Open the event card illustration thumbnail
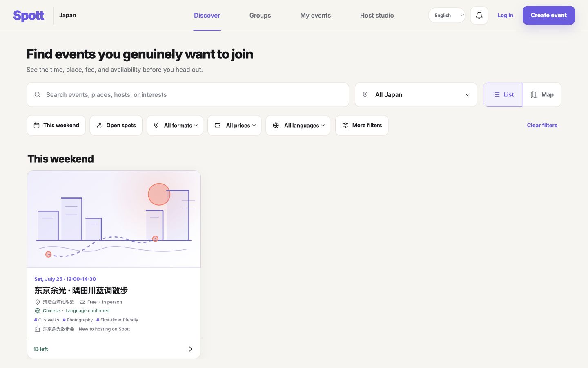588x368 pixels. click(x=114, y=219)
